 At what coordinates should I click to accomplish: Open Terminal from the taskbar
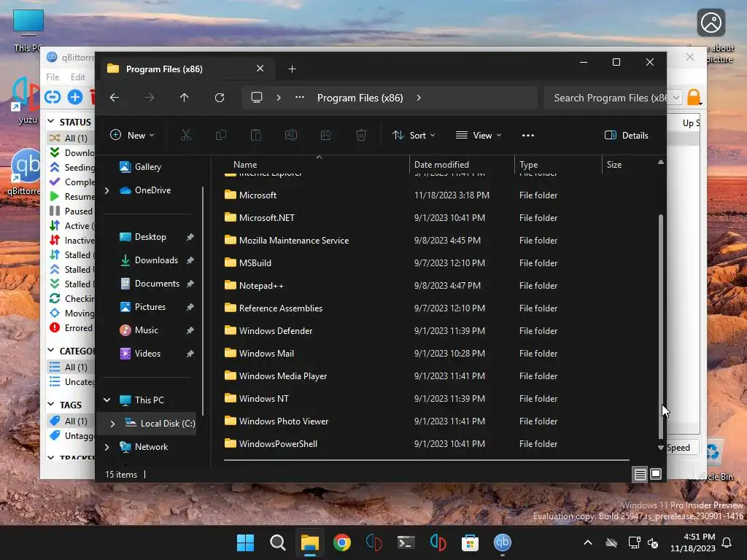click(x=406, y=542)
